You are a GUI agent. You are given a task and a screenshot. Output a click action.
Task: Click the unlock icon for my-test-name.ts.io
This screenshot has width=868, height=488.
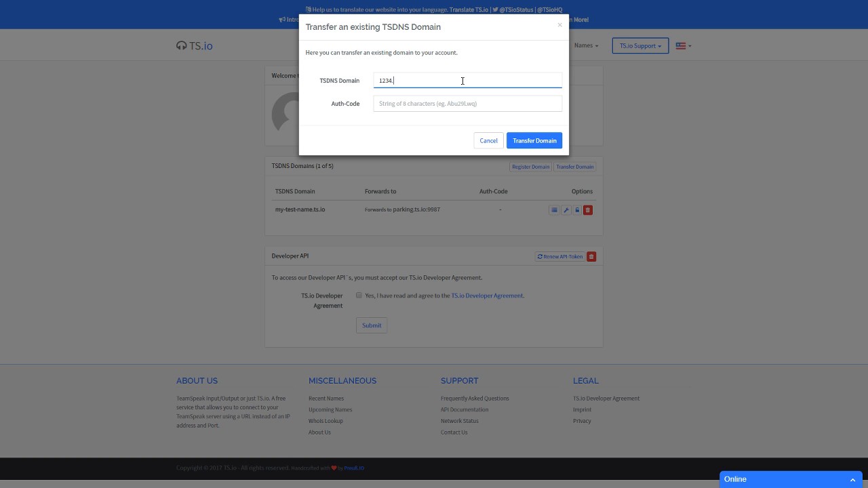[x=577, y=210]
